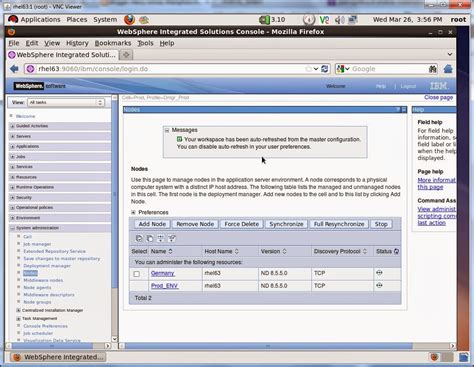
Task: Click the VNC icon in the top panel
Action: [x=324, y=20]
